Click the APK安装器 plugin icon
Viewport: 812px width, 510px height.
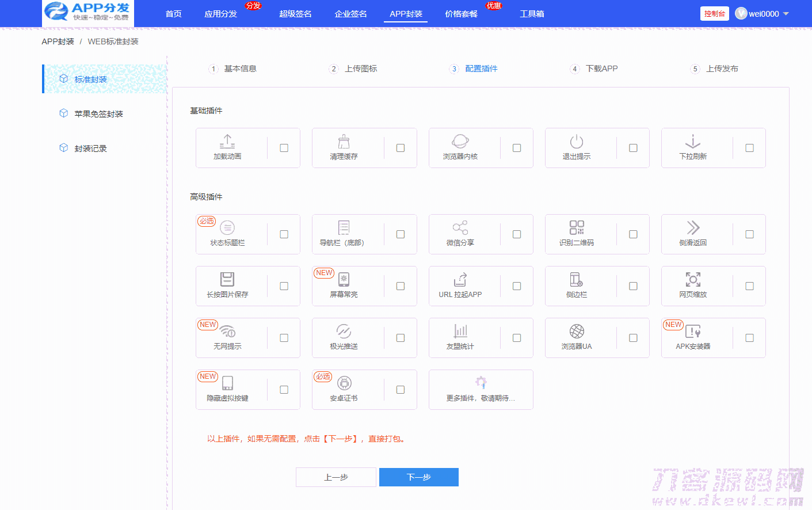pyautogui.click(x=693, y=332)
